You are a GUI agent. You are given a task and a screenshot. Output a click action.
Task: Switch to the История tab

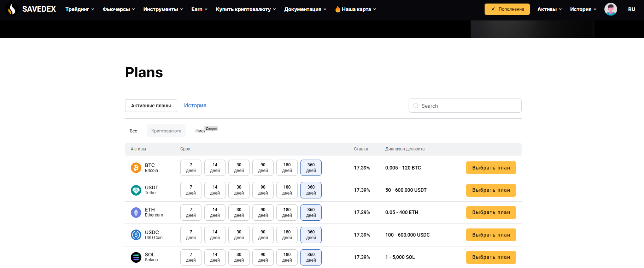point(195,105)
